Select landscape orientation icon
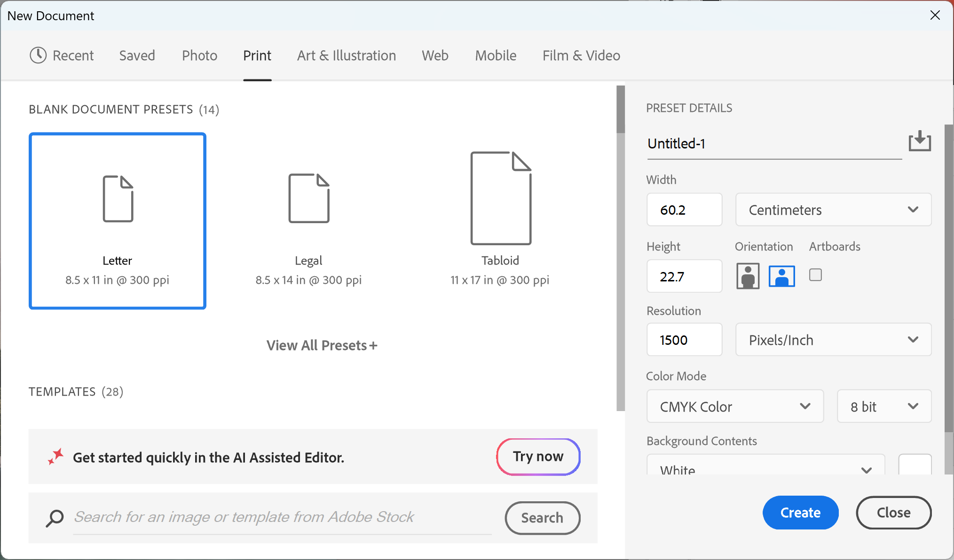Screen dimensions: 954x560 (781, 276)
